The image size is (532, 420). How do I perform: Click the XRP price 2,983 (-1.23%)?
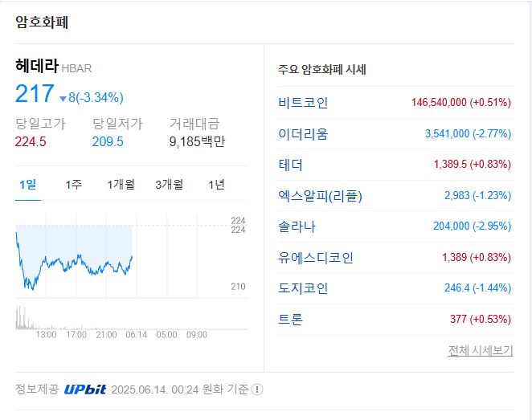pos(477,196)
